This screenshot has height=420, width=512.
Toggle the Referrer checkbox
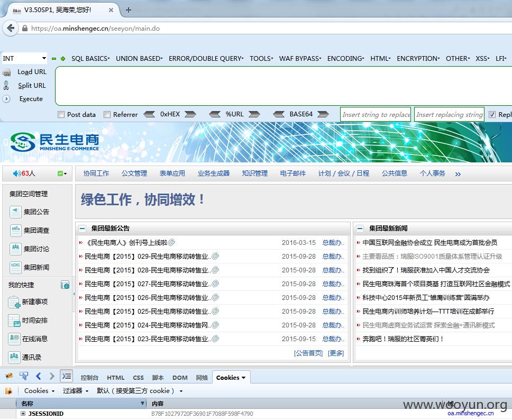(107, 115)
